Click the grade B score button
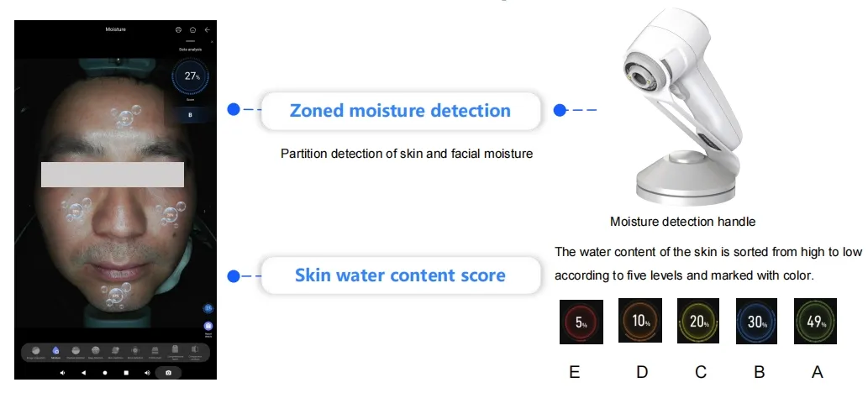This screenshot has width=868, height=393. 191,115
